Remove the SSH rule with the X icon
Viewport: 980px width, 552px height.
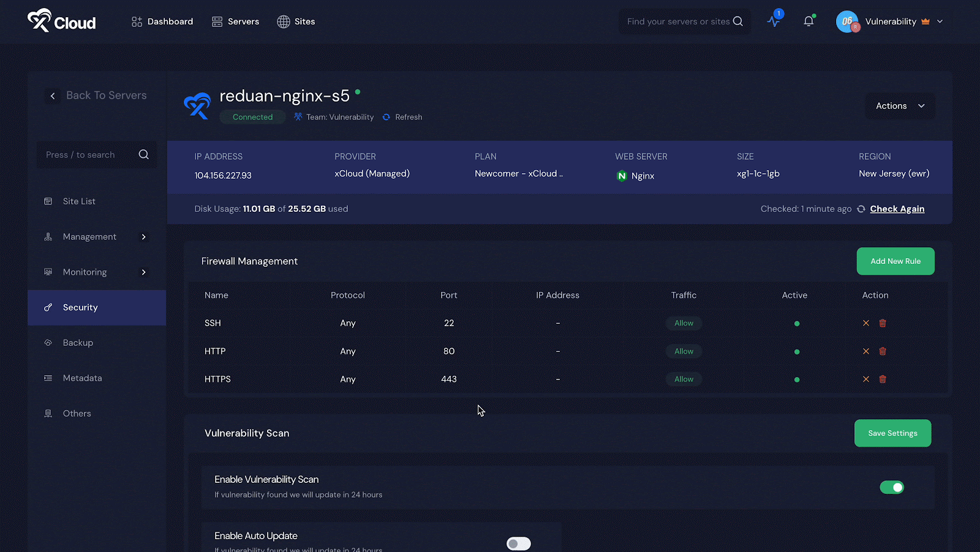pos(866,323)
